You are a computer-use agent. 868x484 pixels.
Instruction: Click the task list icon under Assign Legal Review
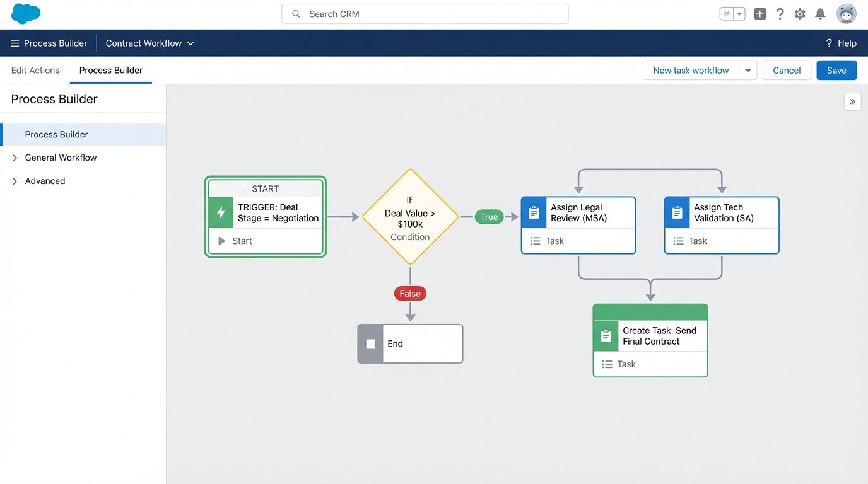[535, 241]
